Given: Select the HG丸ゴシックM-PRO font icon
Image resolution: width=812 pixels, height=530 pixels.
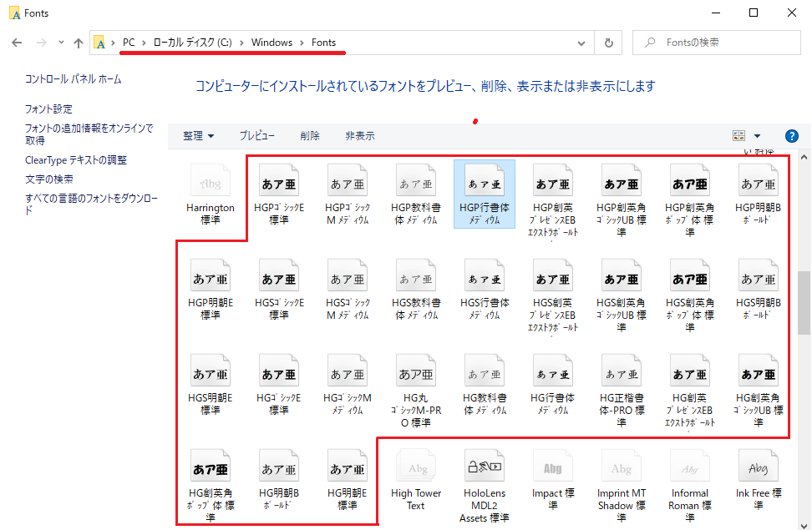Looking at the screenshot, I should click(416, 371).
